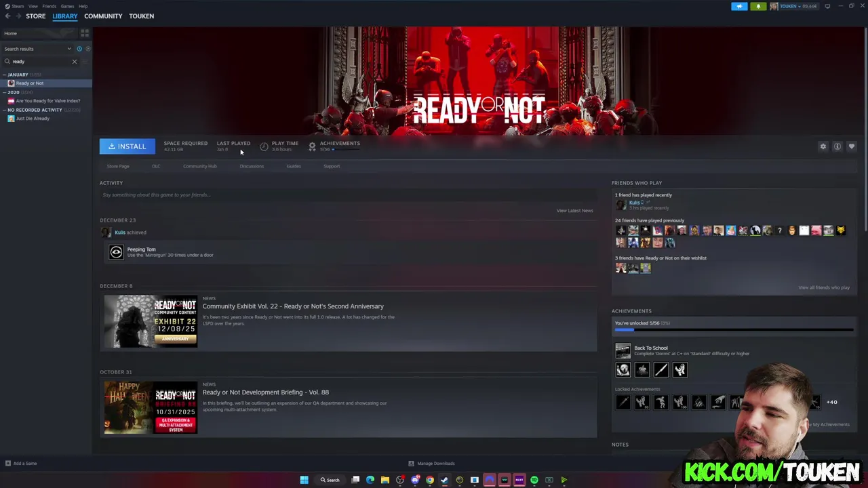
Task: Open the TOUKEN profile tab
Action: 142,16
